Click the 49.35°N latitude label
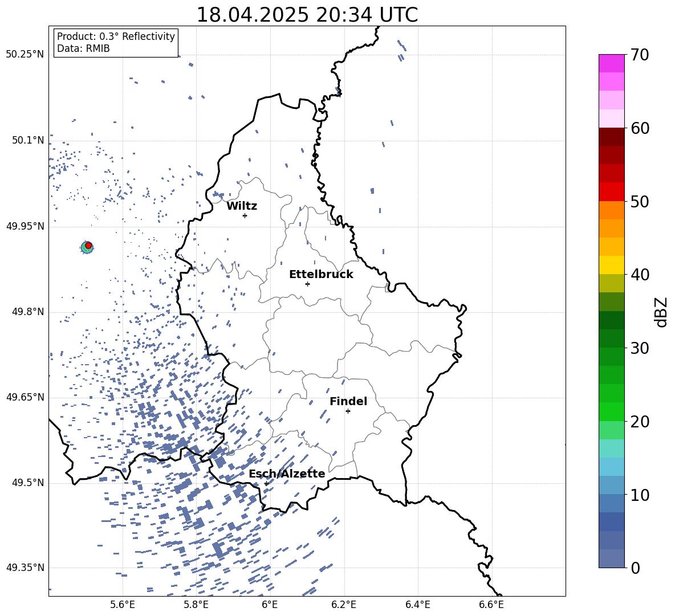This screenshot has height=616, width=675. pos(25,568)
